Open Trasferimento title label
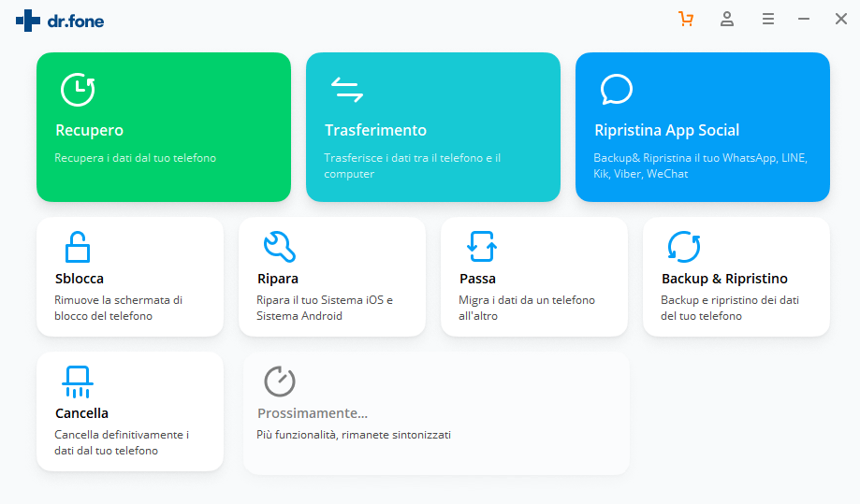Screen dimensions: 860x504 (x=375, y=130)
